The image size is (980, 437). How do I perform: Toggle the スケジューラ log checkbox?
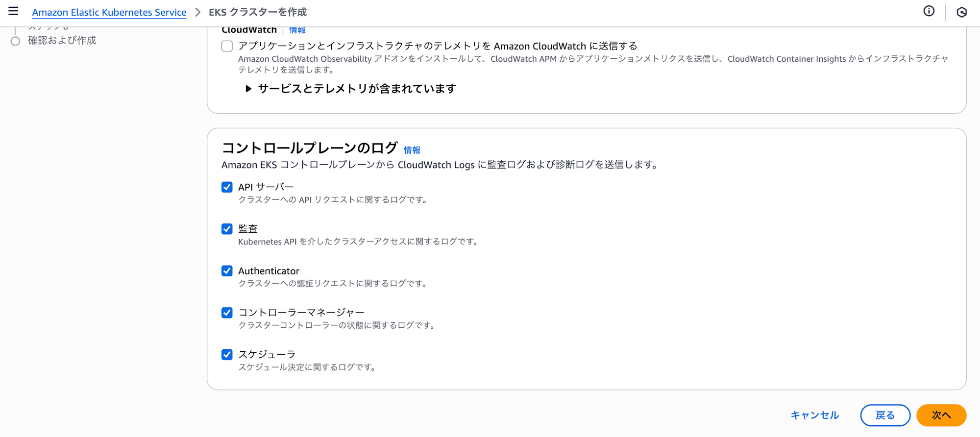(x=227, y=355)
